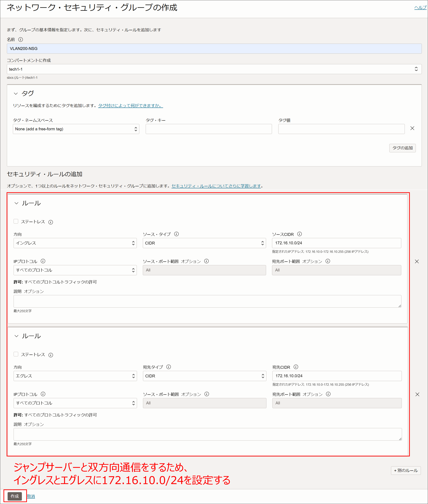The height and width of the screenshot is (504, 428).
Task: Click the 作成 button
Action: pyautogui.click(x=15, y=496)
